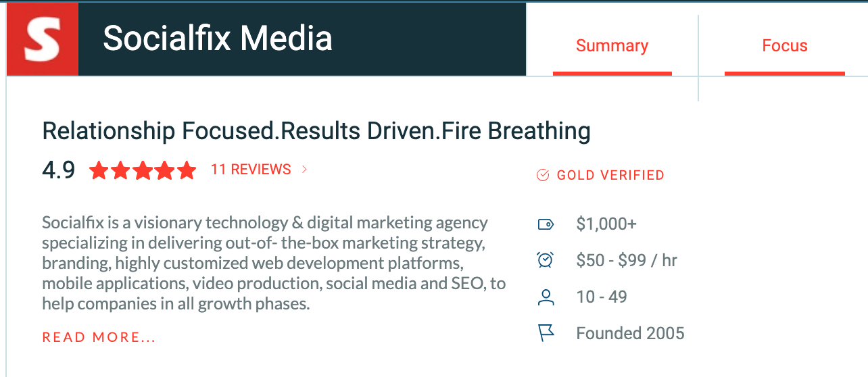Screen dimensions: 868x377
Task: Expand description with READ MORE...
Action: (99, 337)
